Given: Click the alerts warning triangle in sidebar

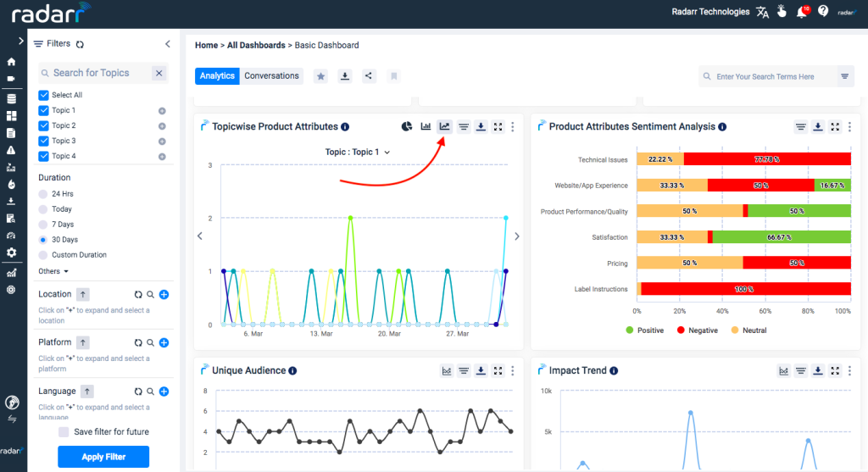Looking at the screenshot, I should [x=11, y=150].
